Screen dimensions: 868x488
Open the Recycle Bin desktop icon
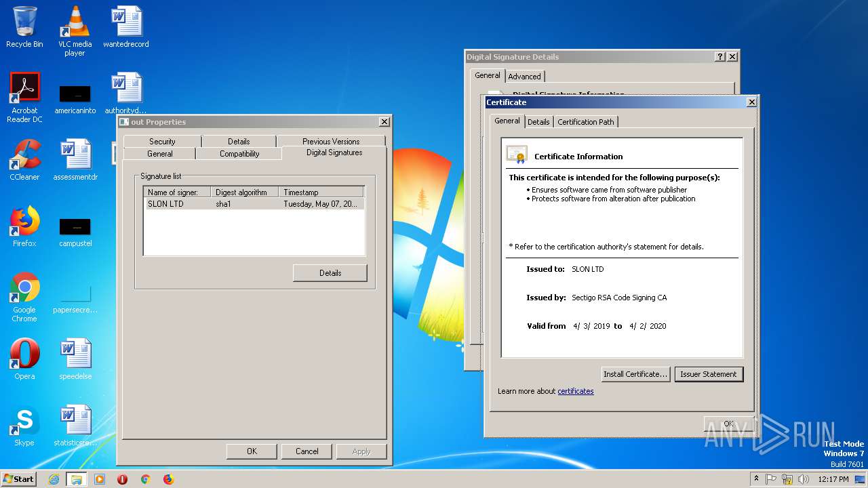(24, 27)
